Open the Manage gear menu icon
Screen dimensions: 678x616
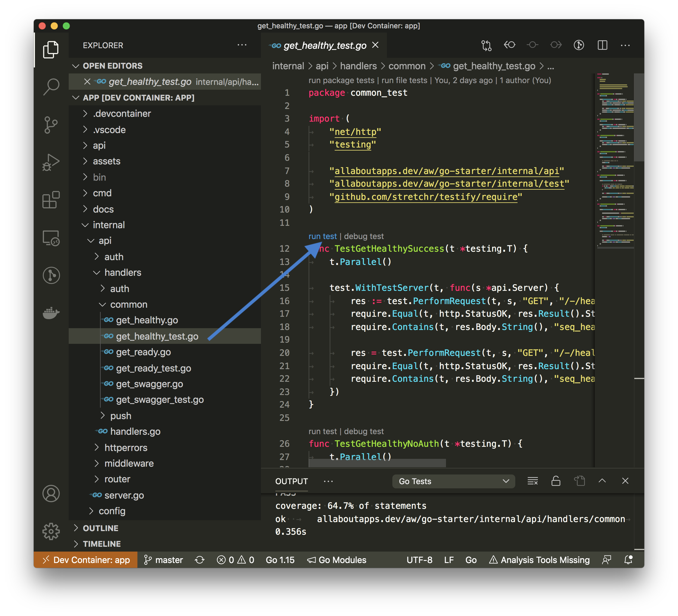tap(51, 531)
